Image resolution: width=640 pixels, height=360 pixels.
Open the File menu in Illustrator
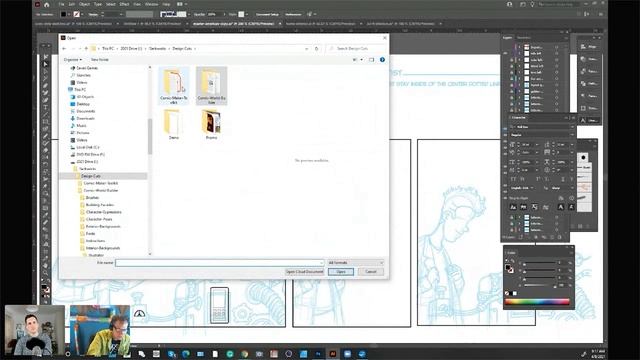coord(61,4)
